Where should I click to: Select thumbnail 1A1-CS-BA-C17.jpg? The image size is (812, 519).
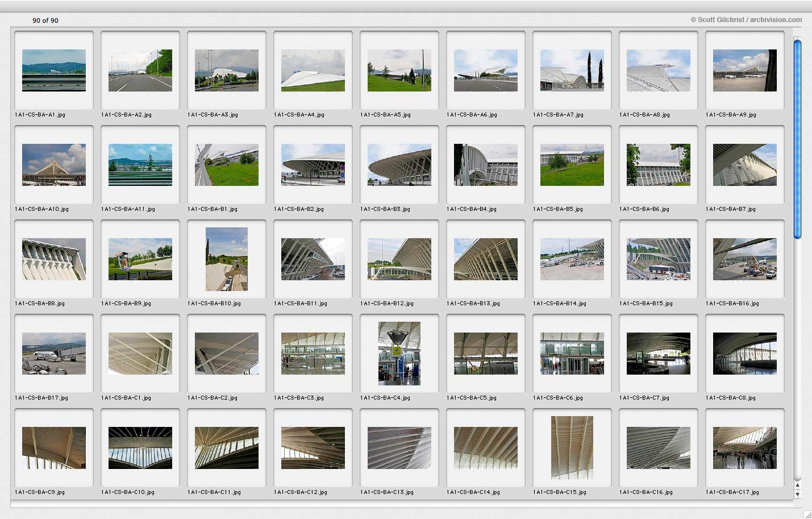(x=745, y=448)
